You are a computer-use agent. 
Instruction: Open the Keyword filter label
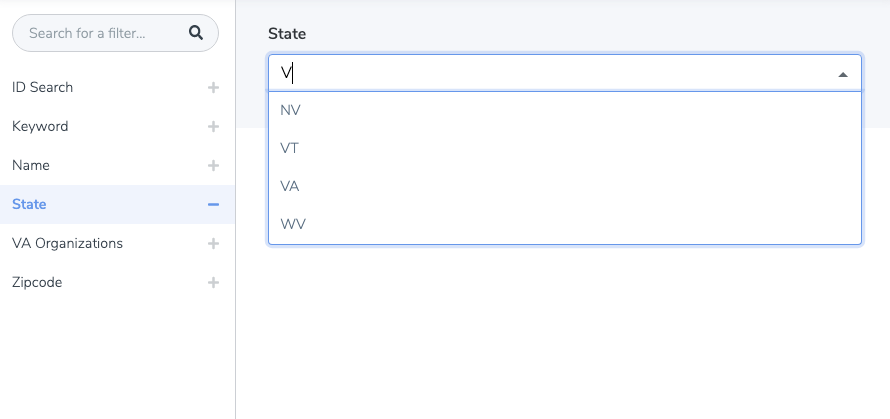click(40, 127)
